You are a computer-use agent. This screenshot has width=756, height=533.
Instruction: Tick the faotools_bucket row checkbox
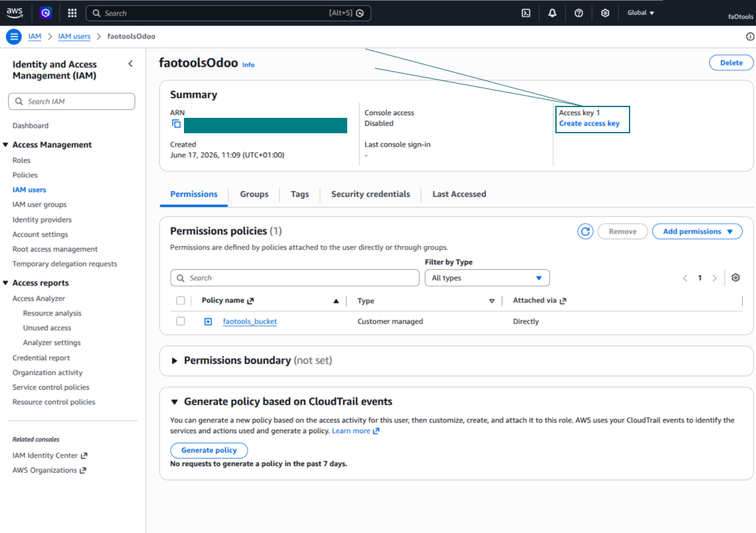point(181,321)
